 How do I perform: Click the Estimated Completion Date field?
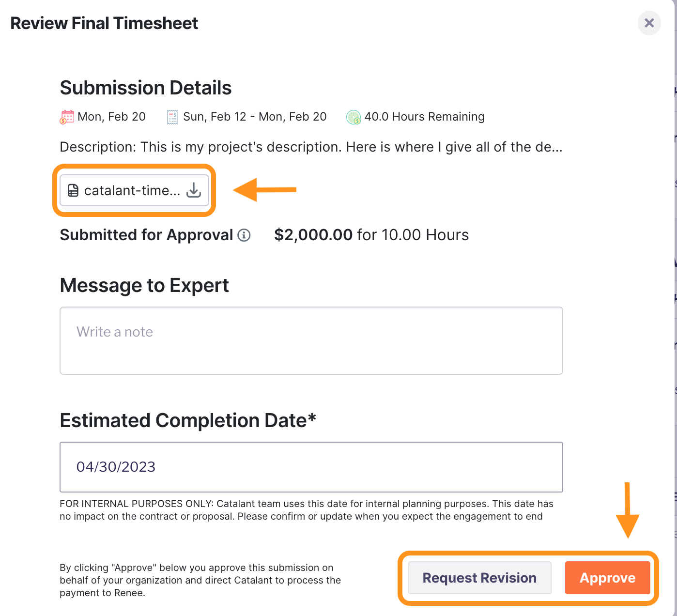pyautogui.click(x=311, y=467)
